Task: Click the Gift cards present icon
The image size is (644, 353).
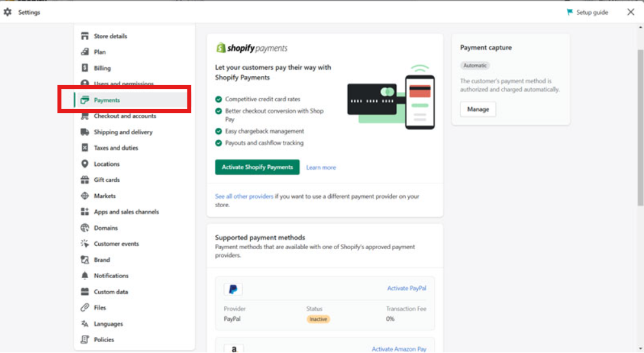Action: click(85, 180)
